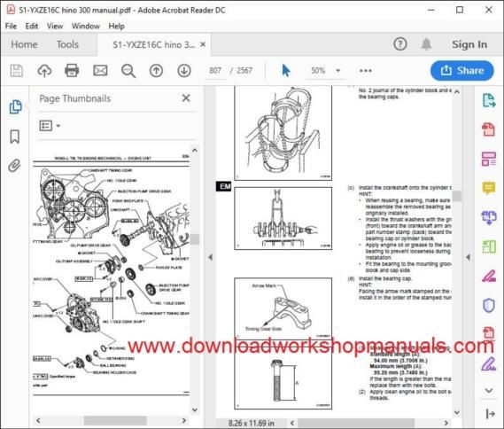This screenshot has width=504, height=429.
Task: Open Export PDF tool in right pane
Action: (489, 100)
